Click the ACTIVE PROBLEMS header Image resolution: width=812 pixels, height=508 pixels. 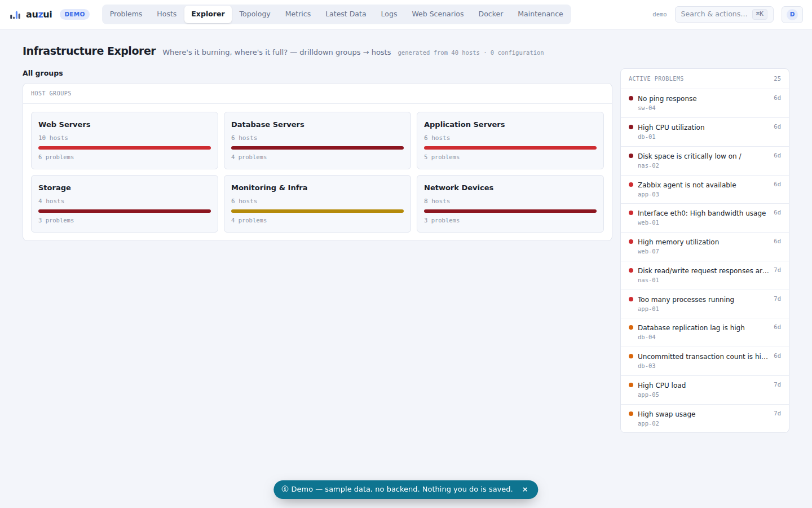pos(656,79)
